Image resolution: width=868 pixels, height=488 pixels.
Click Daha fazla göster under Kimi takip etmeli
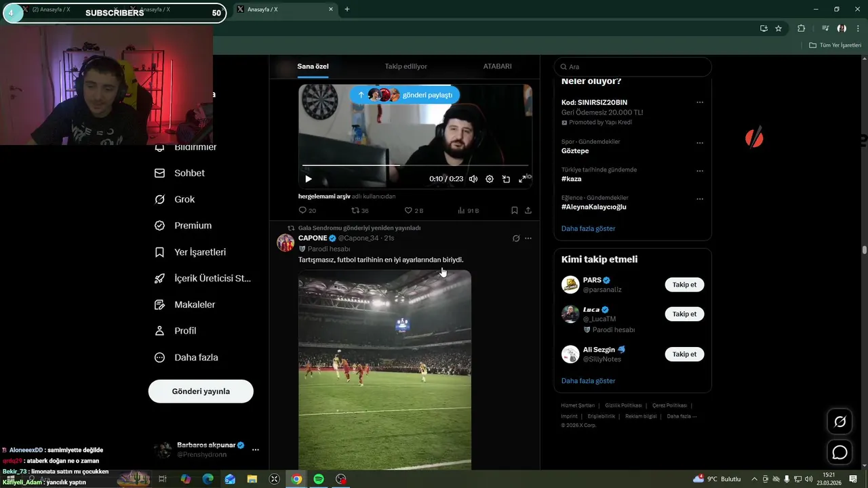point(589,381)
